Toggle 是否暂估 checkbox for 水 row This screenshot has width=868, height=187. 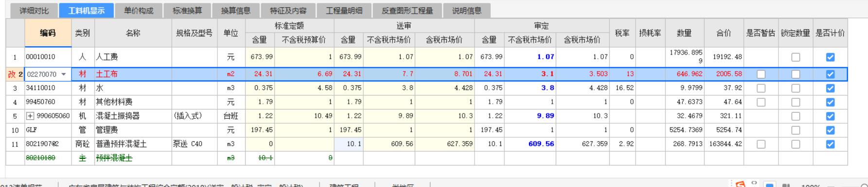click(761, 89)
